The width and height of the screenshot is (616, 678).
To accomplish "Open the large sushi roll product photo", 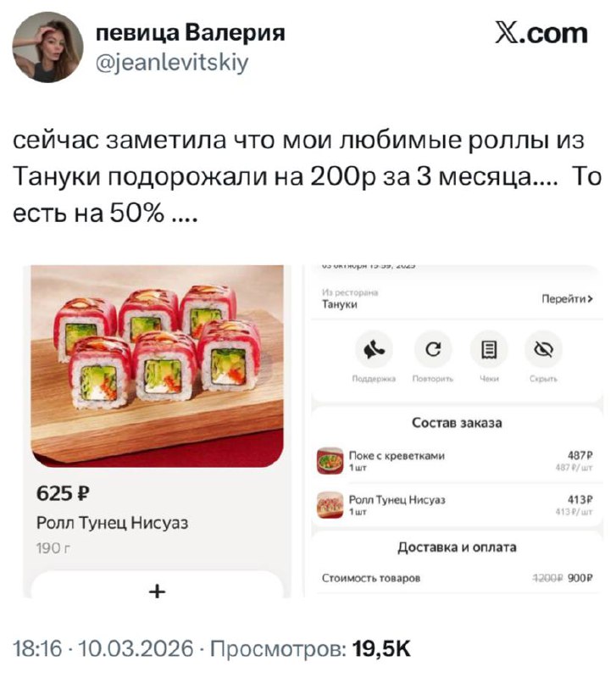I will [x=158, y=366].
